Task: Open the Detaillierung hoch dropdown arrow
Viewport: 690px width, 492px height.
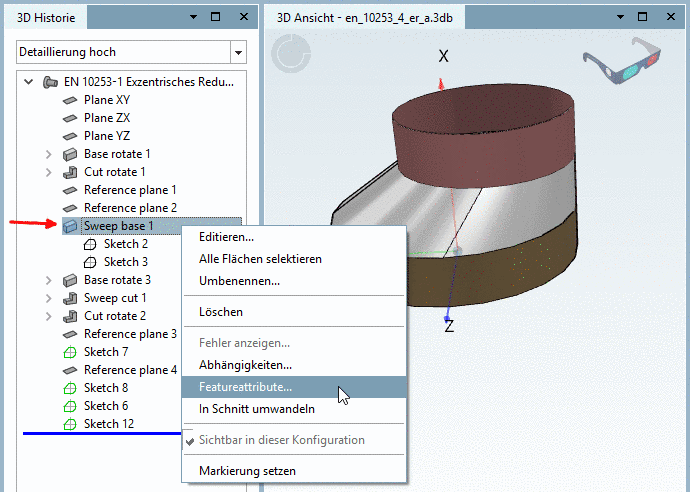Action: [238, 52]
